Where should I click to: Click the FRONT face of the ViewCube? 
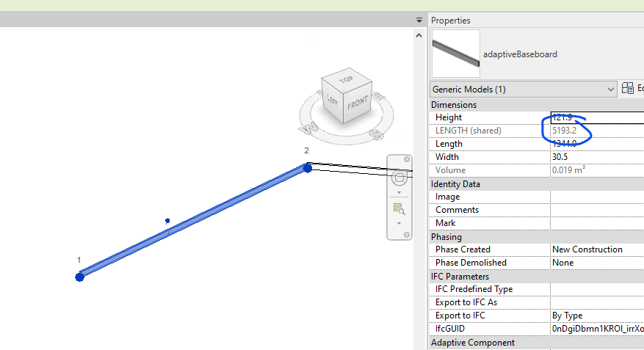[x=358, y=103]
